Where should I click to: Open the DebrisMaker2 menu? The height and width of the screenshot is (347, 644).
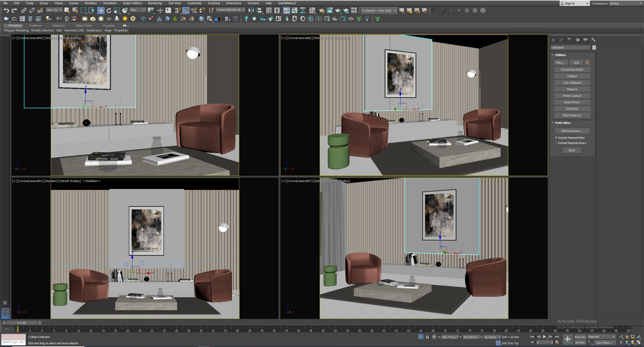pyautogui.click(x=287, y=3)
